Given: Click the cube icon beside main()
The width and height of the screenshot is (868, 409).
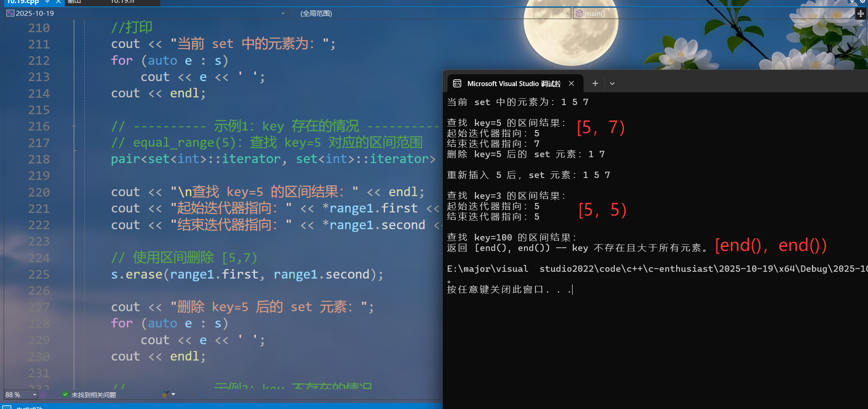Looking at the screenshot, I should click(x=579, y=13).
